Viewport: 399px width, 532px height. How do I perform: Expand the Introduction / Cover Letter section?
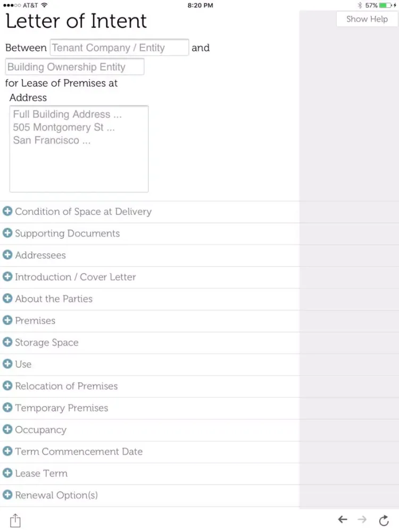point(149,277)
